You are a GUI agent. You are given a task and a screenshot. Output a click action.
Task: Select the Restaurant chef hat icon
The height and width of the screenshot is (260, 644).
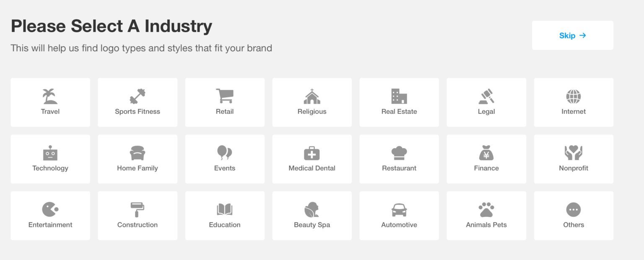tap(399, 153)
